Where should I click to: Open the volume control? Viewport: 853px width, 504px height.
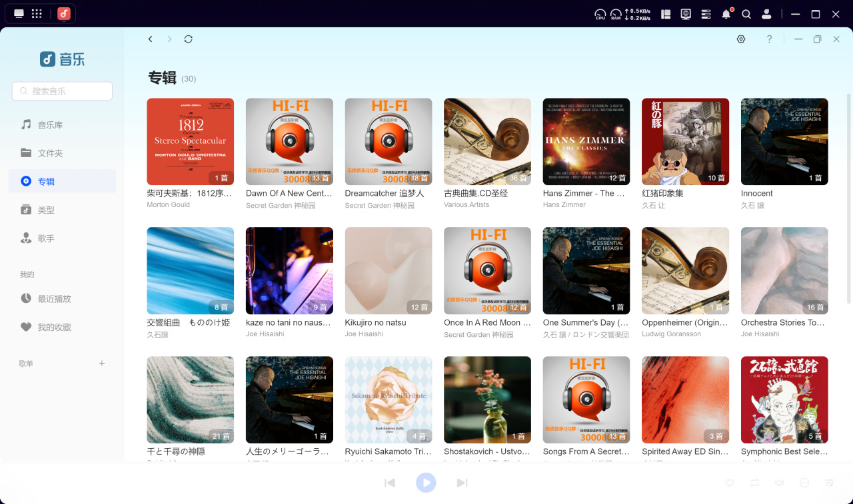pyautogui.click(x=779, y=483)
